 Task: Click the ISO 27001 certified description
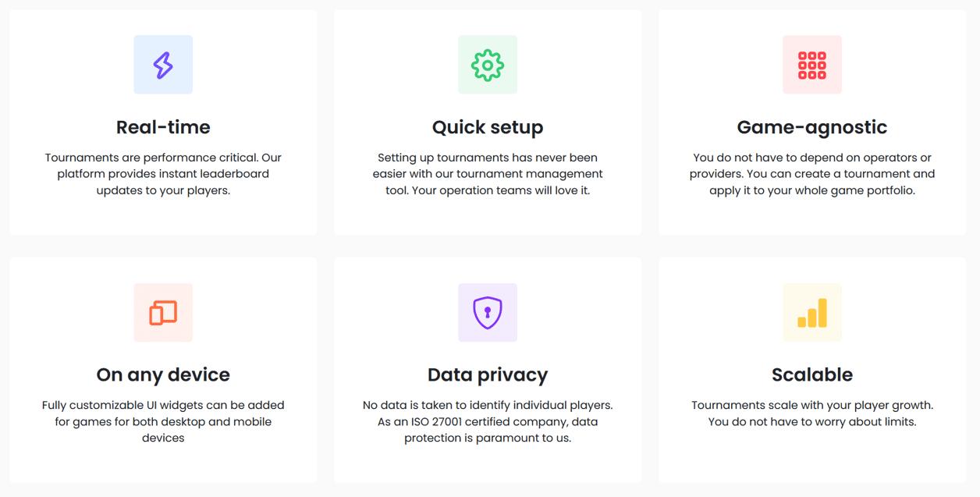coord(488,421)
